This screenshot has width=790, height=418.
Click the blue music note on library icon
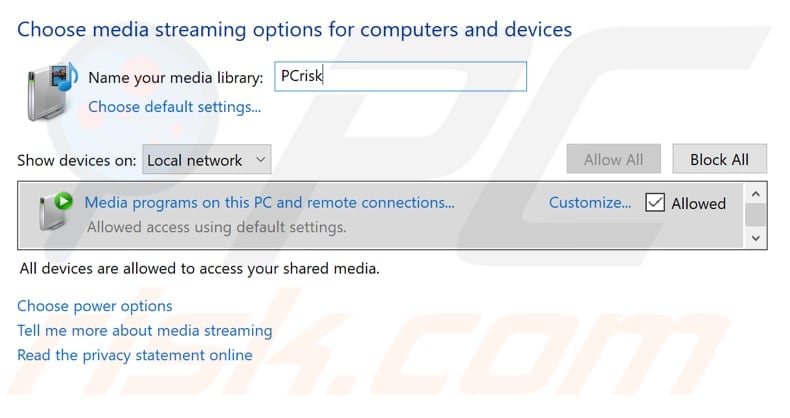click(x=69, y=77)
